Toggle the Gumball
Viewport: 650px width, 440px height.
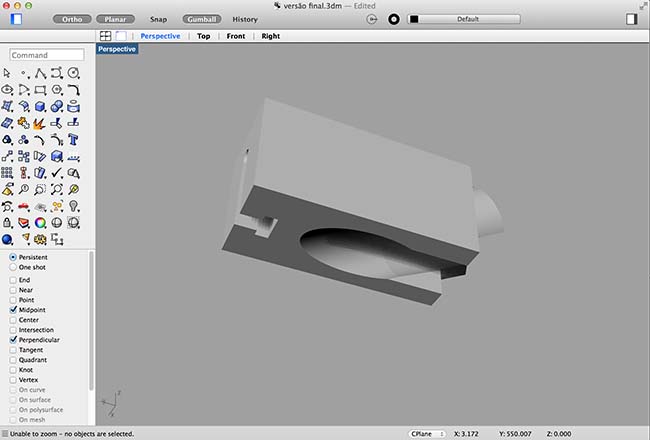click(x=202, y=19)
